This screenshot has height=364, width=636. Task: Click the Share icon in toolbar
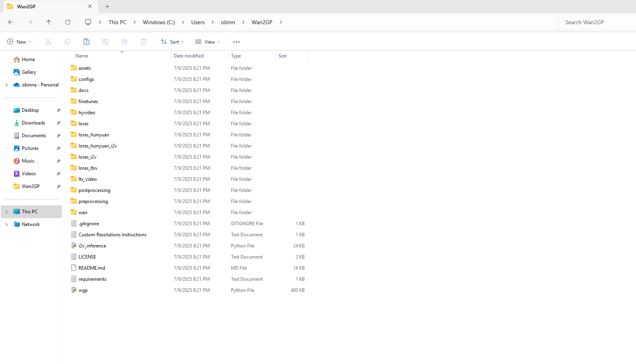tap(125, 42)
